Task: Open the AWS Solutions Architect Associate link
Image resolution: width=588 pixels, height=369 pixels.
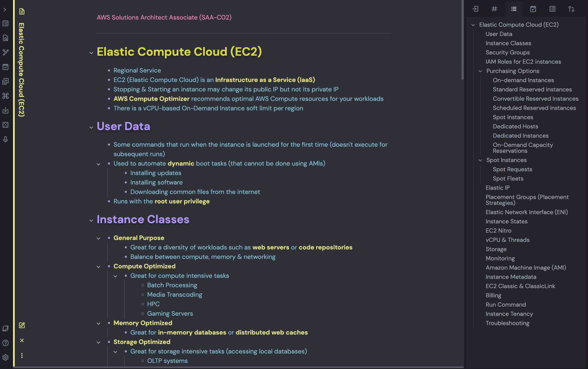Action: coord(164,17)
